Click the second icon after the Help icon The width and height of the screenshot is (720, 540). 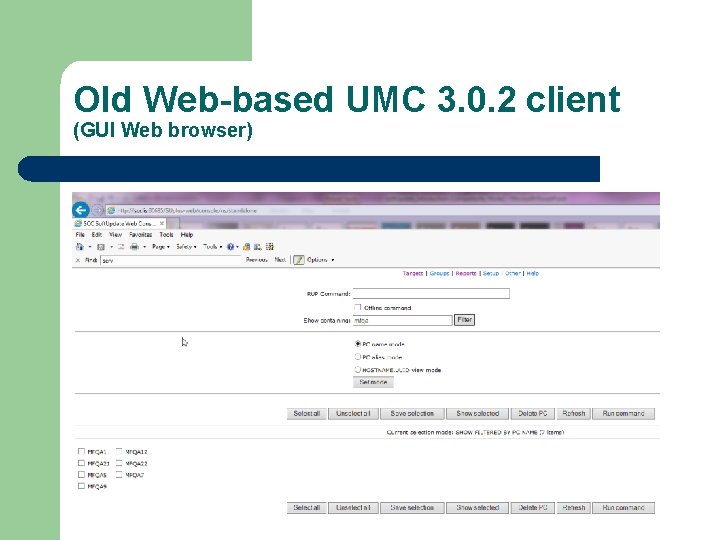(x=258, y=247)
